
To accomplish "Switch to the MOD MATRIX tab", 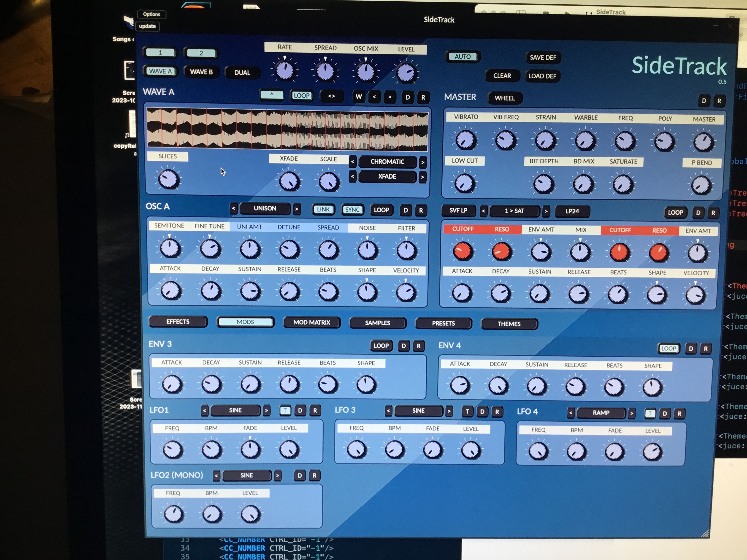I will 312,322.
